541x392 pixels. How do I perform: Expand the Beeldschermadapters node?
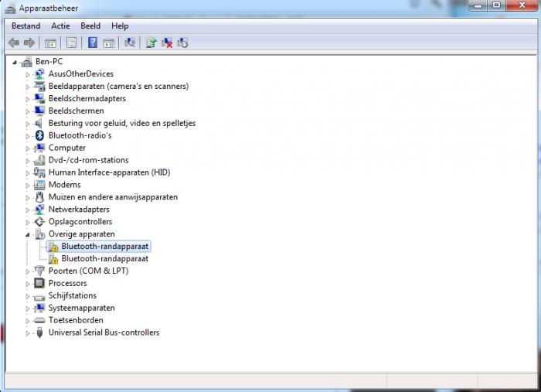click(27, 100)
